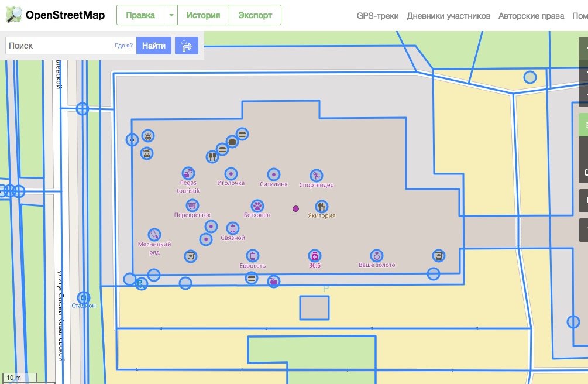The width and height of the screenshot is (588, 384).
Task: Open the Экспорт tab
Action: pos(255,15)
